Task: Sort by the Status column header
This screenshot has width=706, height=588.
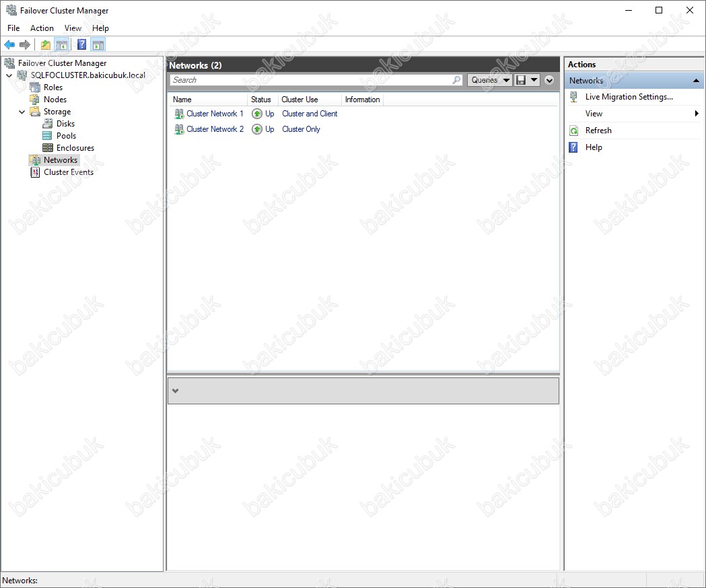Action: (x=262, y=100)
